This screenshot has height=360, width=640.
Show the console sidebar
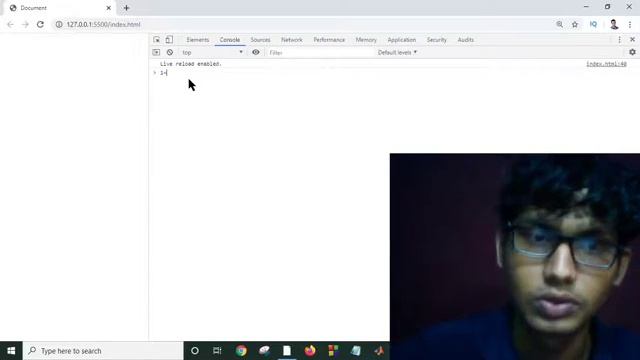pos(156,52)
